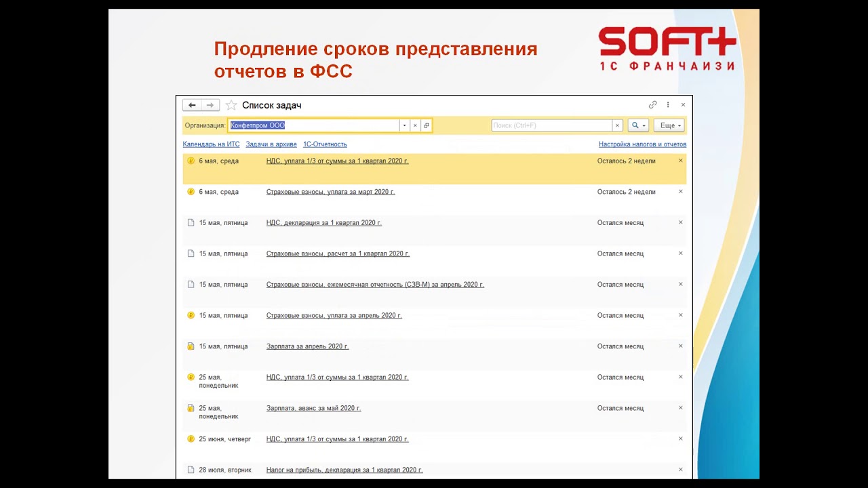Open the three-dot form menu
This screenshot has height=488, width=868.
(x=668, y=105)
